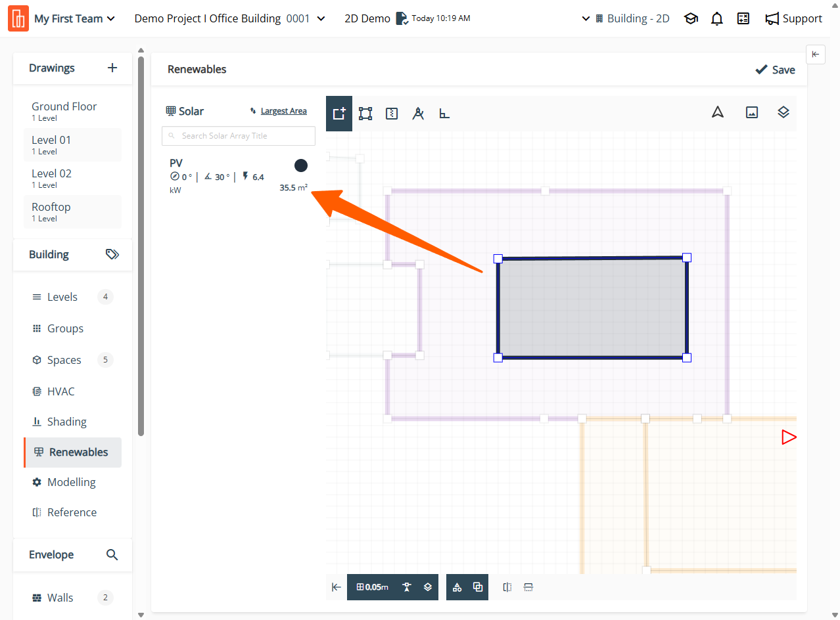Click the compass measure tool icon
Viewport: 840px width, 620px height.
418,114
